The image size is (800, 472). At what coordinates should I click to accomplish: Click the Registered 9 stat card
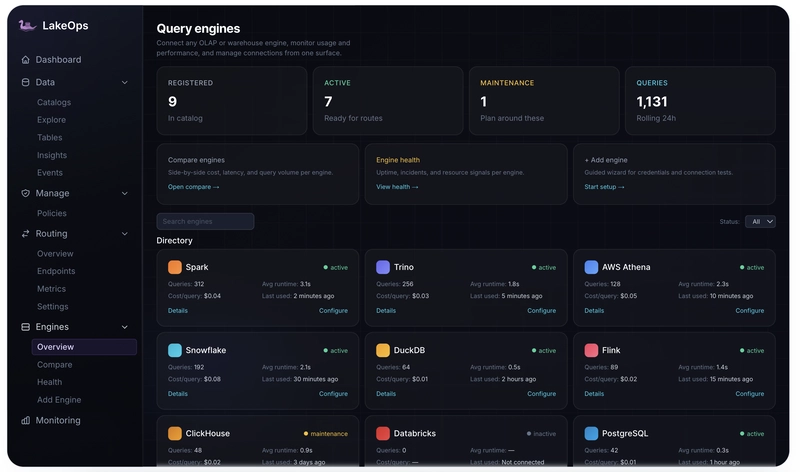coord(232,101)
